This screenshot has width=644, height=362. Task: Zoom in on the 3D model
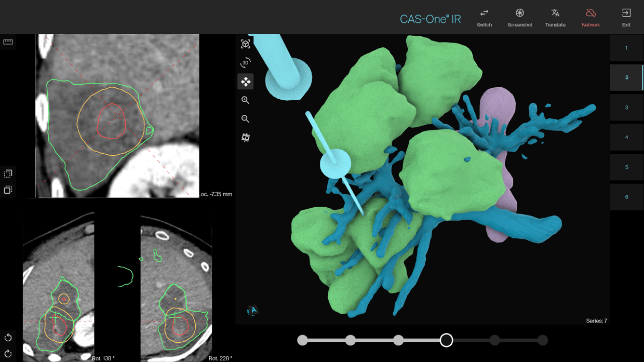246,100
